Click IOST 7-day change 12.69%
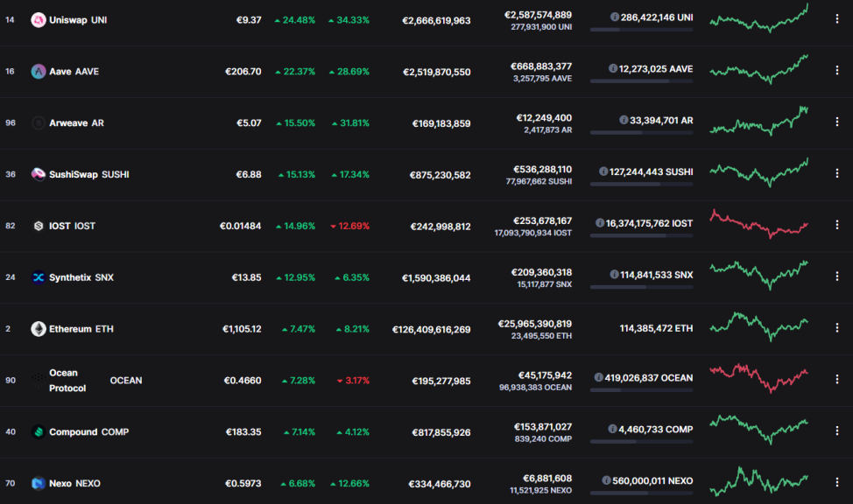The image size is (853, 504). point(349,226)
